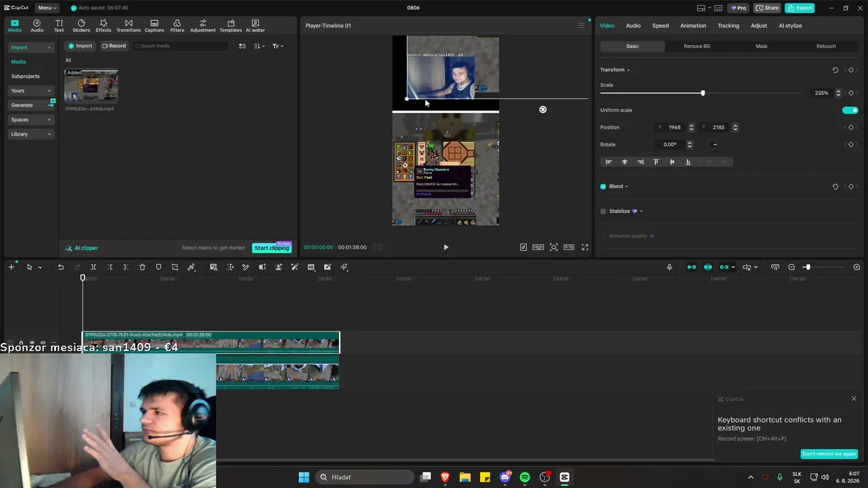Open the Transitions panel
The image size is (868, 488).
pyautogui.click(x=128, y=26)
